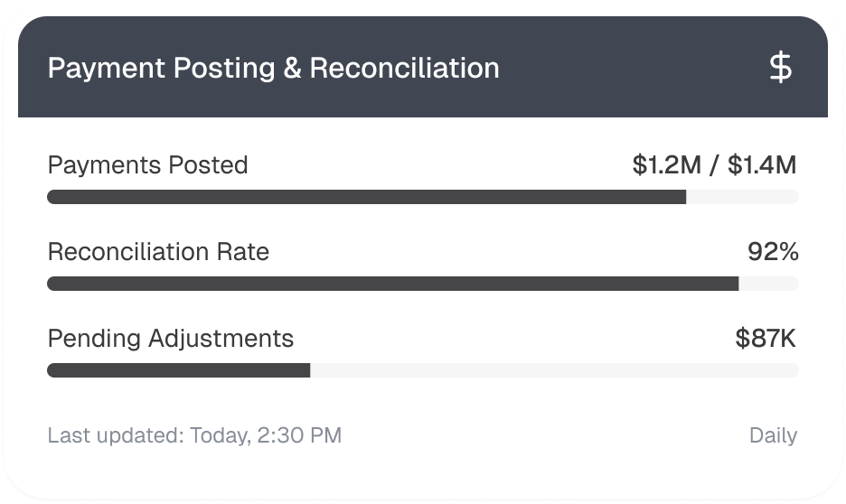The height and width of the screenshot is (504, 846).
Task: Select the Payments Posted label
Action: pyautogui.click(x=147, y=165)
